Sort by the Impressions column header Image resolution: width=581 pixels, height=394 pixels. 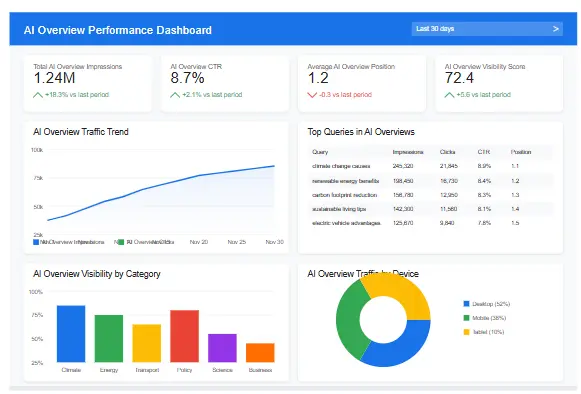(408, 152)
